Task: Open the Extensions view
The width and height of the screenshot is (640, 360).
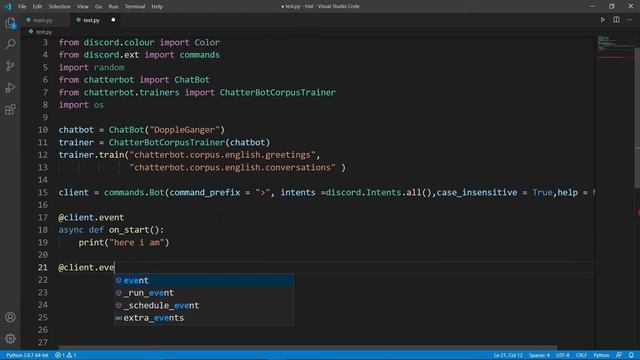Action: [x=11, y=109]
